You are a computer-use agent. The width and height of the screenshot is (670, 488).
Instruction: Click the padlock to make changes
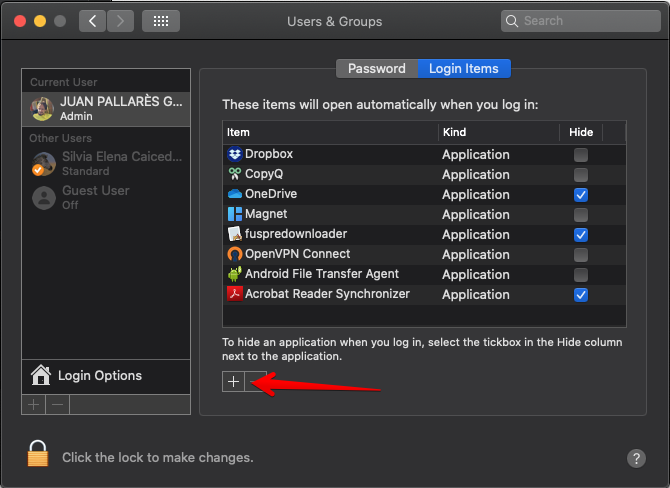(37, 454)
